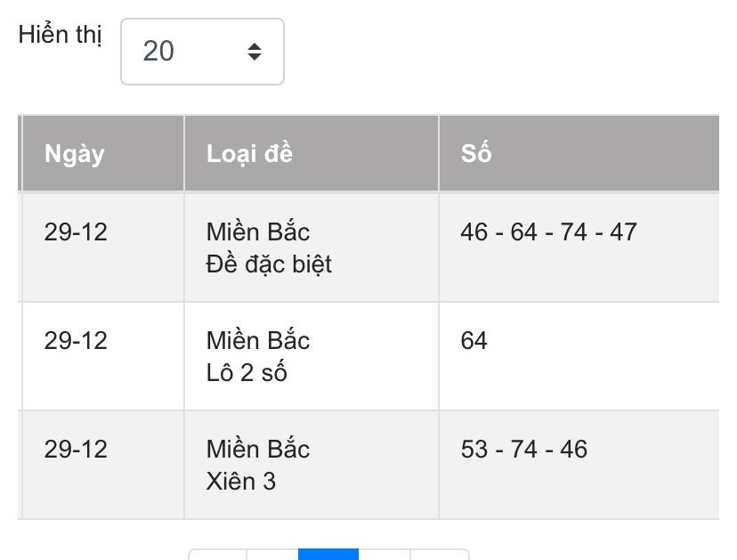Select the Số column header

pyautogui.click(x=476, y=154)
